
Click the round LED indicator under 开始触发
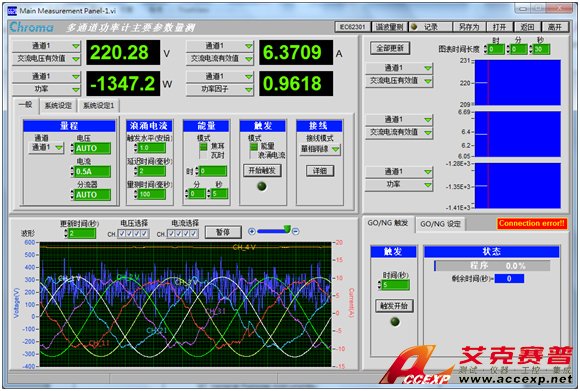click(262, 186)
